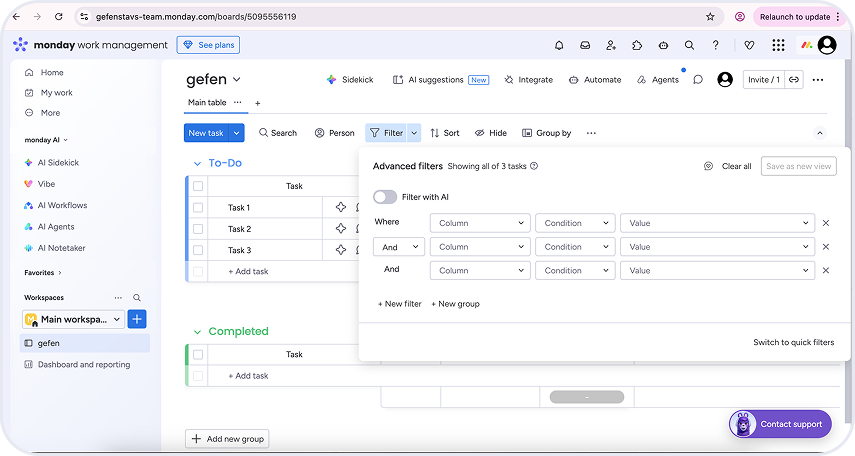The height and width of the screenshot is (456, 855).
Task: Click the user avatar in top-right corner
Action: pos(827,45)
